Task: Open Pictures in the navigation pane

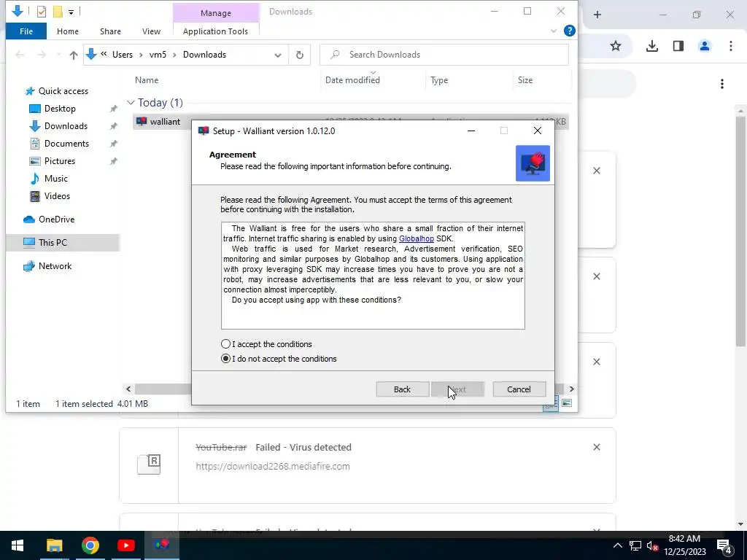Action: click(60, 161)
